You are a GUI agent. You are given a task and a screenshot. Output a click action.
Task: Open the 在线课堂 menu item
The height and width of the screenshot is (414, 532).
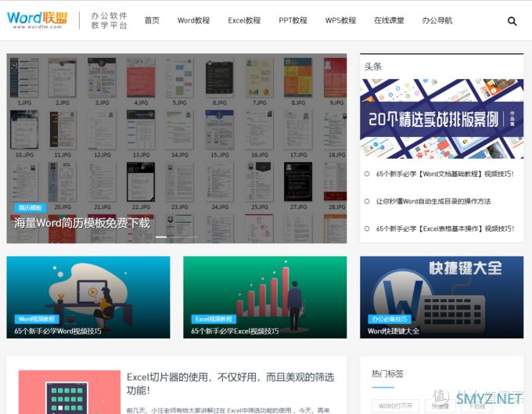pyautogui.click(x=389, y=20)
